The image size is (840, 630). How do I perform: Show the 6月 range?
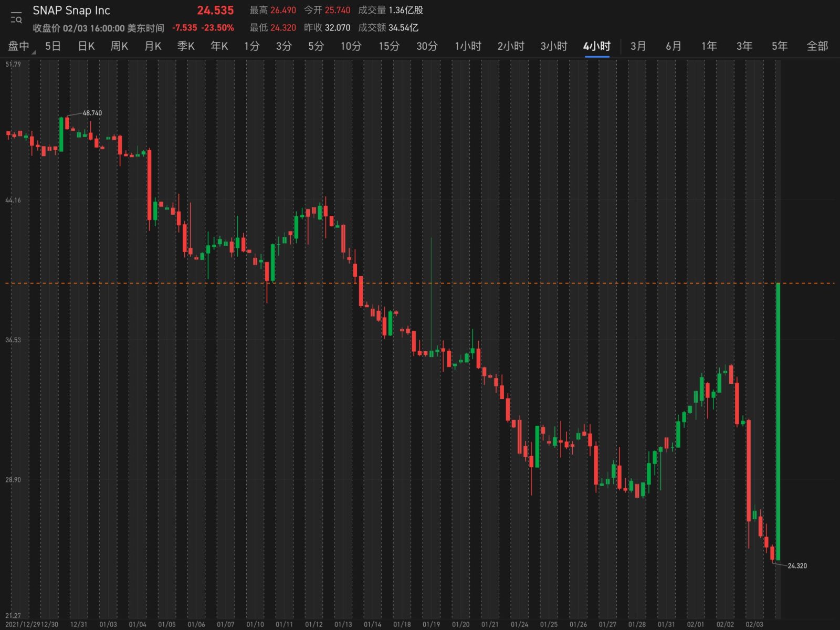tap(674, 46)
